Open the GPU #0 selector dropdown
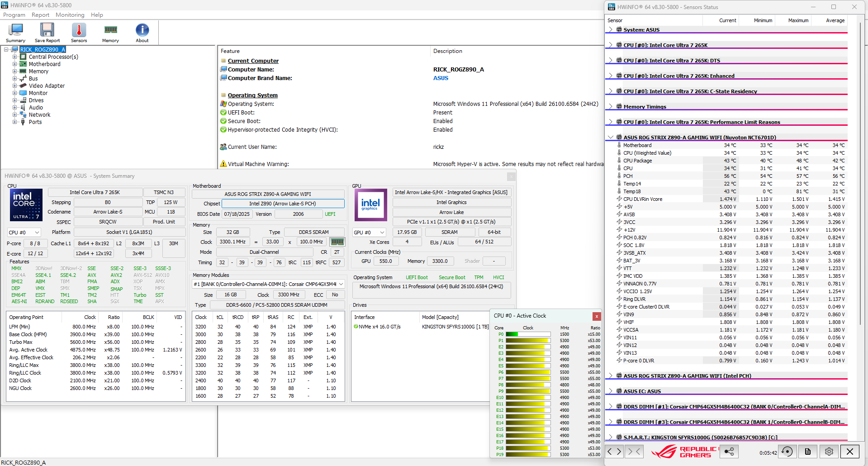Viewport: 868px width, 466px height. pyautogui.click(x=370, y=233)
